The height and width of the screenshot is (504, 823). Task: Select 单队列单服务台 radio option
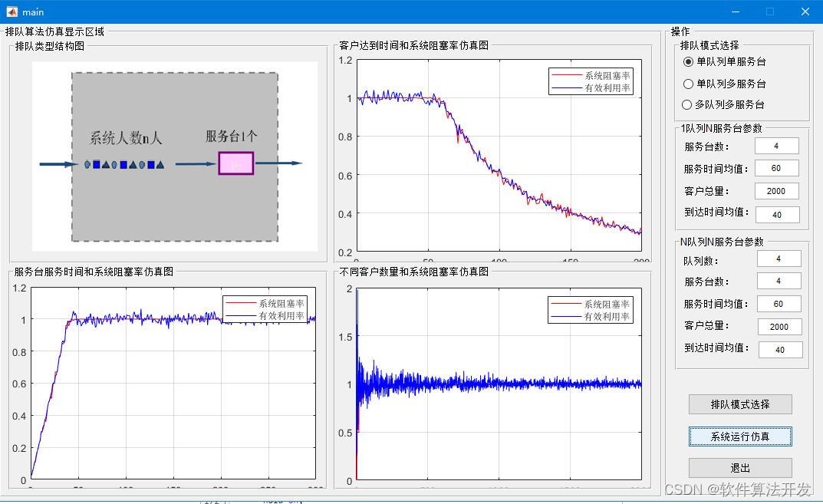pyautogui.click(x=725, y=61)
